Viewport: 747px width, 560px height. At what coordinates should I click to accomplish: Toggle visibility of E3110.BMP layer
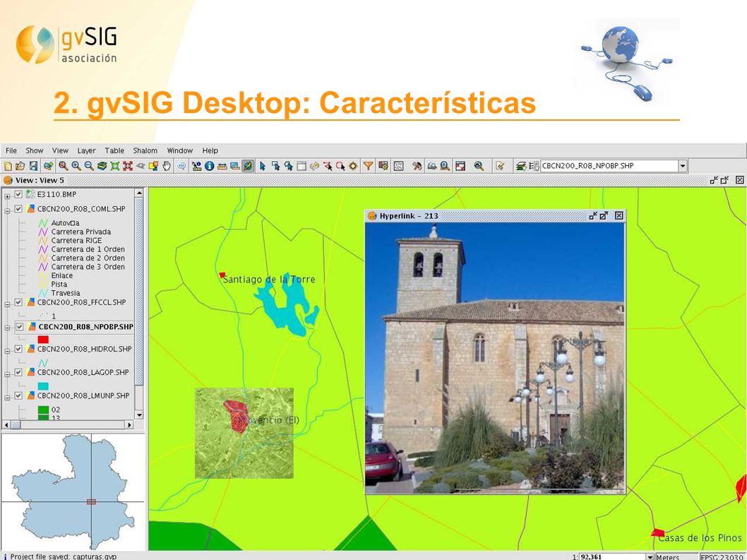tap(18, 194)
